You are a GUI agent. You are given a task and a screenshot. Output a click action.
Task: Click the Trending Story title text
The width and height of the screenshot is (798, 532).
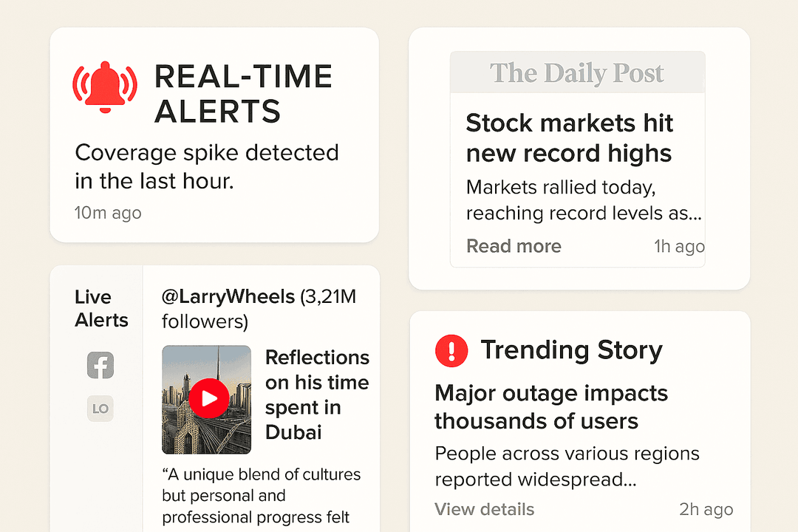click(x=571, y=350)
